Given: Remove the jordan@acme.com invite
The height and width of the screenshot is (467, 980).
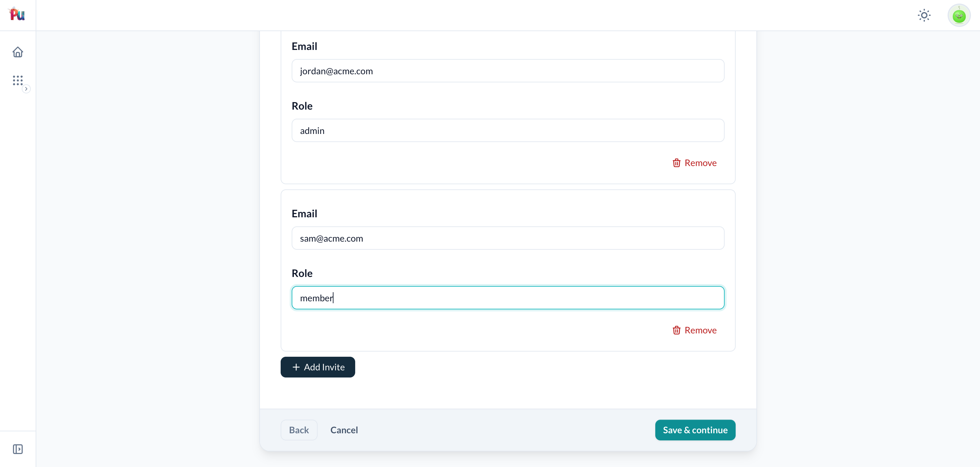Looking at the screenshot, I should point(694,163).
